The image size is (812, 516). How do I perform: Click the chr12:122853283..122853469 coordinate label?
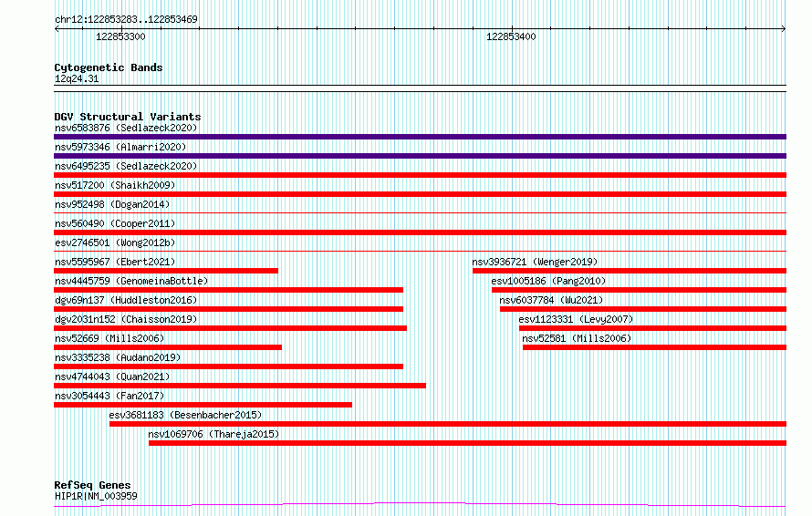coord(126,20)
